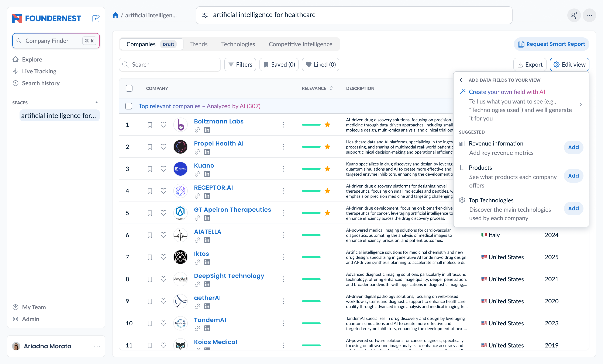The image size is (603, 364).
Task: Open RECEPTOR.AI website link icon
Action: coord(197,196)
